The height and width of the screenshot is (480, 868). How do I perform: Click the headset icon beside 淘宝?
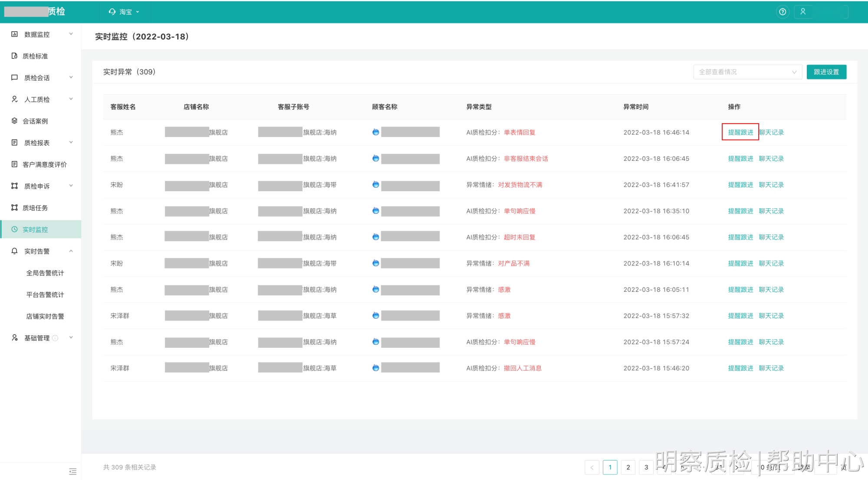tap(112, 12)
